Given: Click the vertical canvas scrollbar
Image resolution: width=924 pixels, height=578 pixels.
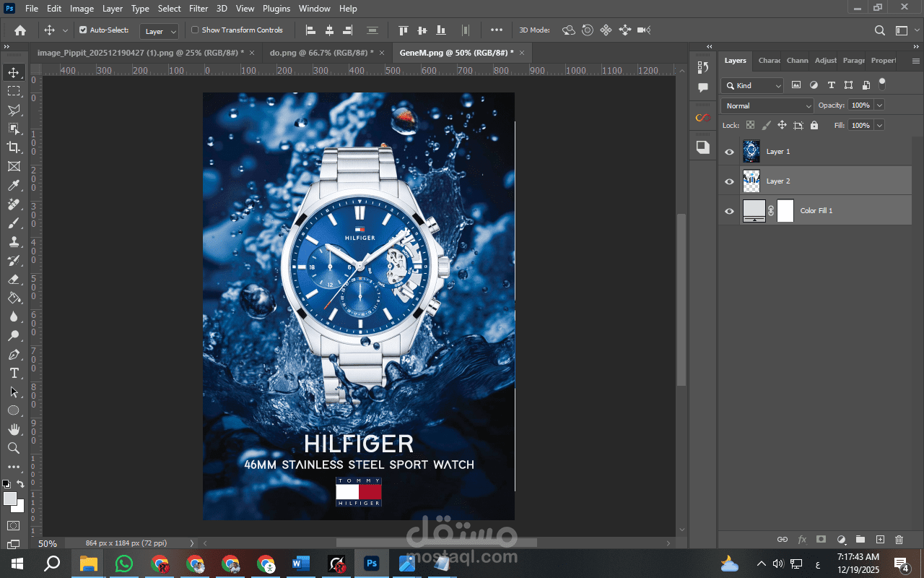Looking at the screenshot, I should click(681, 300).
